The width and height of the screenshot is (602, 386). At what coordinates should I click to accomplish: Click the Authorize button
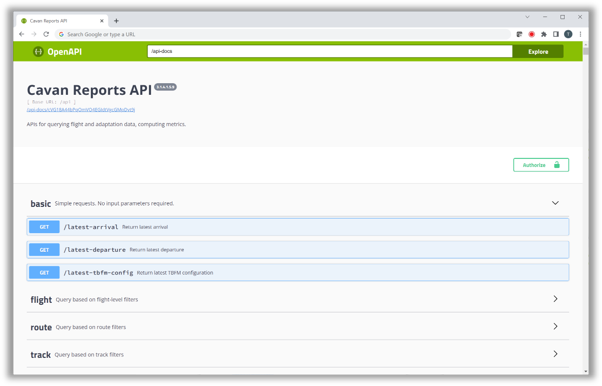(541, 165)
